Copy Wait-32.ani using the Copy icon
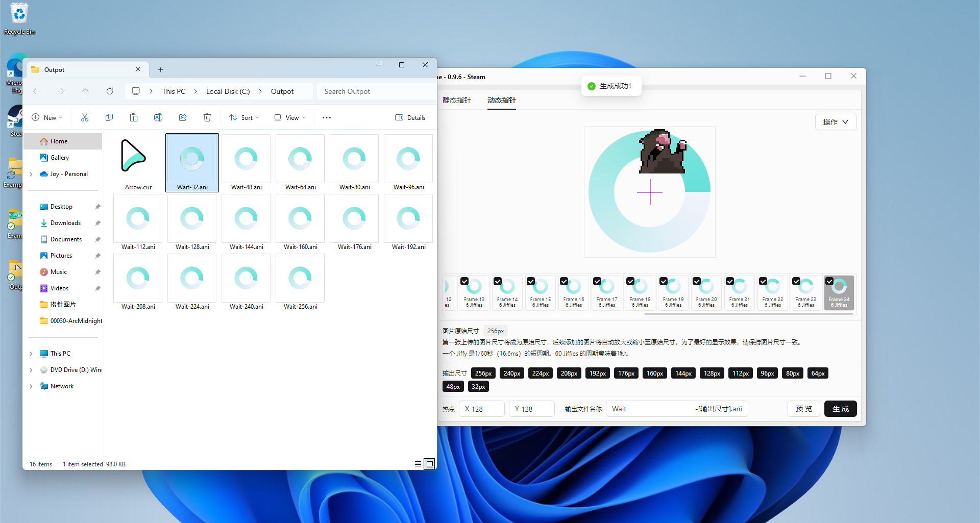Screen dimensions: 980x523 (109, 117)
